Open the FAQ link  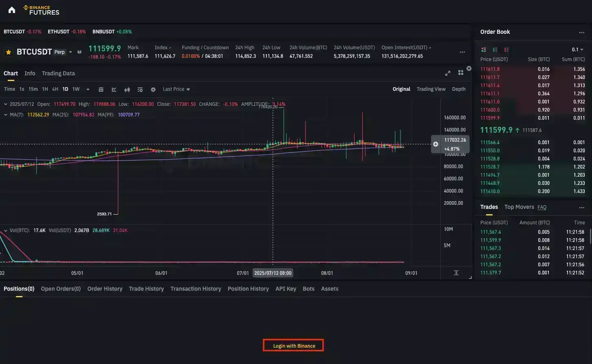(542, 207)
